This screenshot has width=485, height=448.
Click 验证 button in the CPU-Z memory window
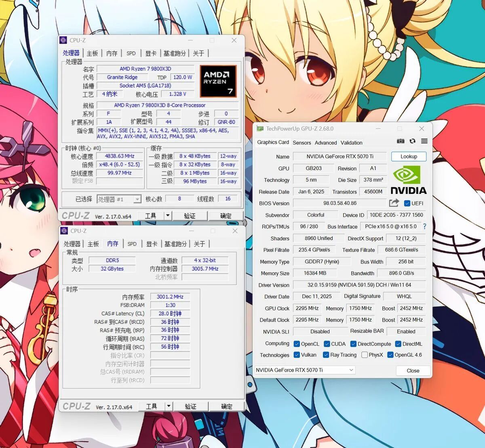[191, 406]
